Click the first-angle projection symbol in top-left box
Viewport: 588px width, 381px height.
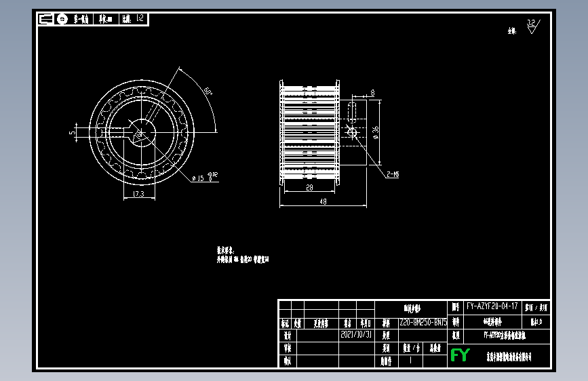click(54, 19)
